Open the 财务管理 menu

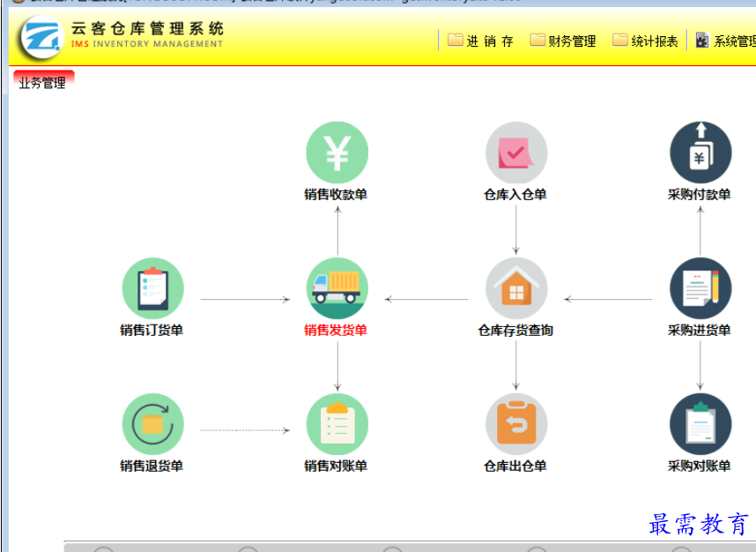coord(569,41)
